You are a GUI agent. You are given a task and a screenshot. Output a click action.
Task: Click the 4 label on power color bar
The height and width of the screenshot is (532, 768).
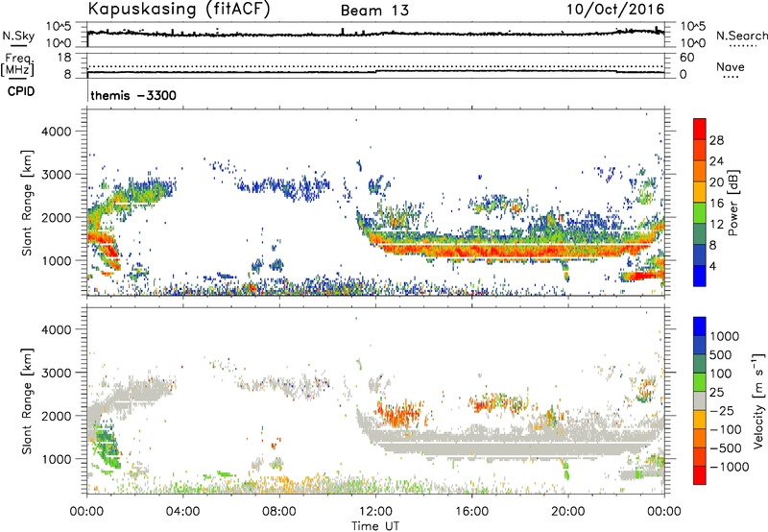point(712,267)
